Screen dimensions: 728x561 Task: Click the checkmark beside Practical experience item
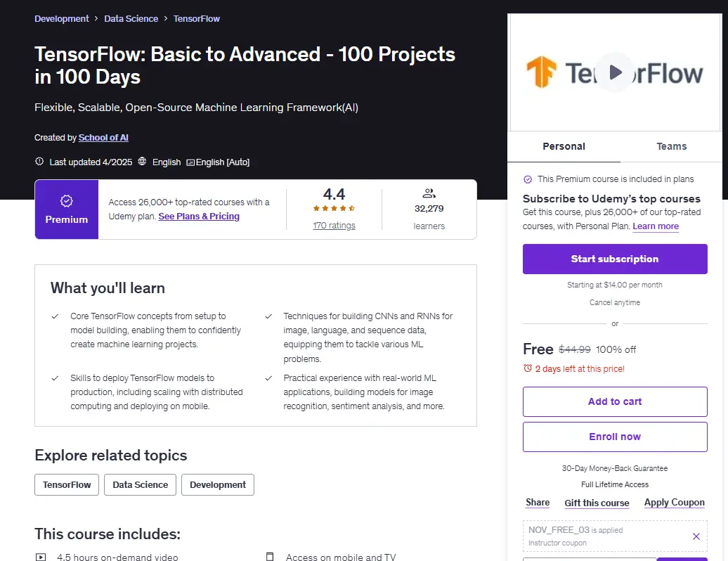tap(268, 378)
